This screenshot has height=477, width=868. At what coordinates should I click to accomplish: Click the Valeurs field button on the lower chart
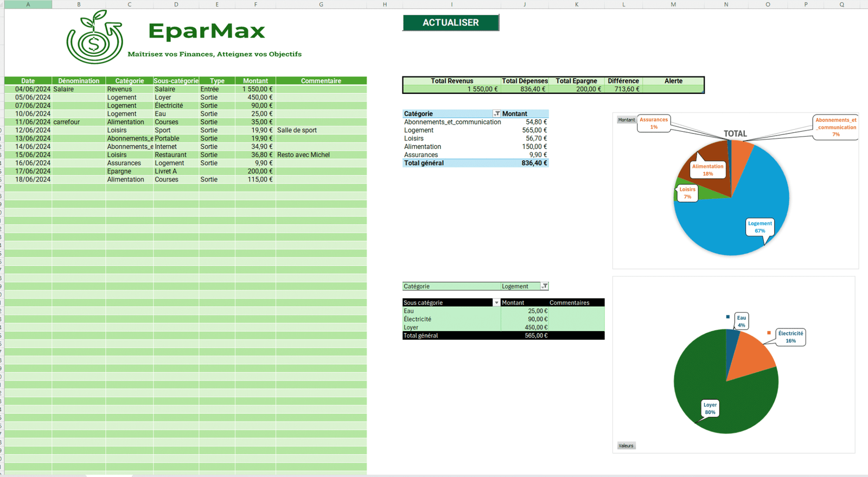point(626,446)
